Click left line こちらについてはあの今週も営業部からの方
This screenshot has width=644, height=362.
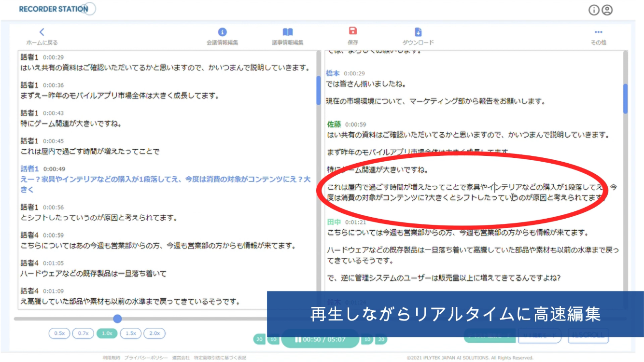pyautogui.click(x=158, y=246)
